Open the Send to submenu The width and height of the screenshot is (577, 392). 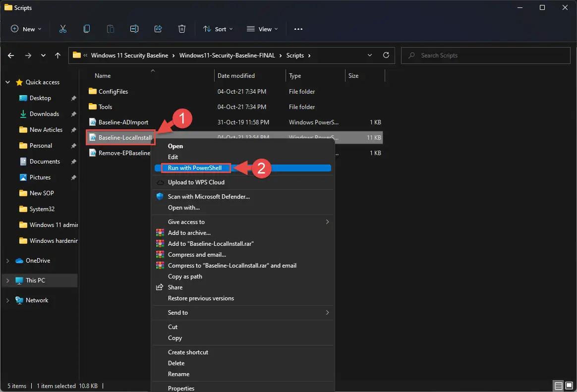[x=243, y=313]
